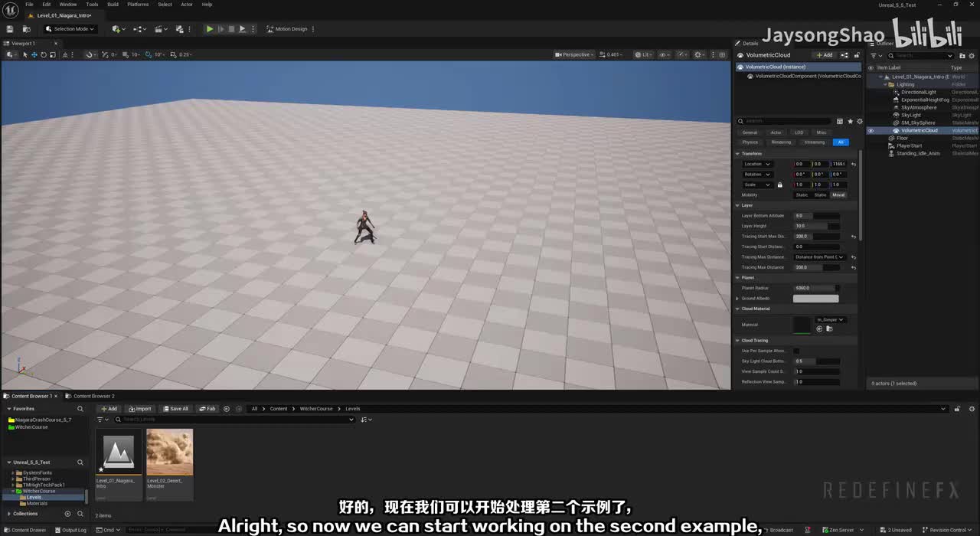The height and width of the screenshot is (536, 980).
Task: Open the Tools menu
Action: pyautogui.click(x=92, y=4)
